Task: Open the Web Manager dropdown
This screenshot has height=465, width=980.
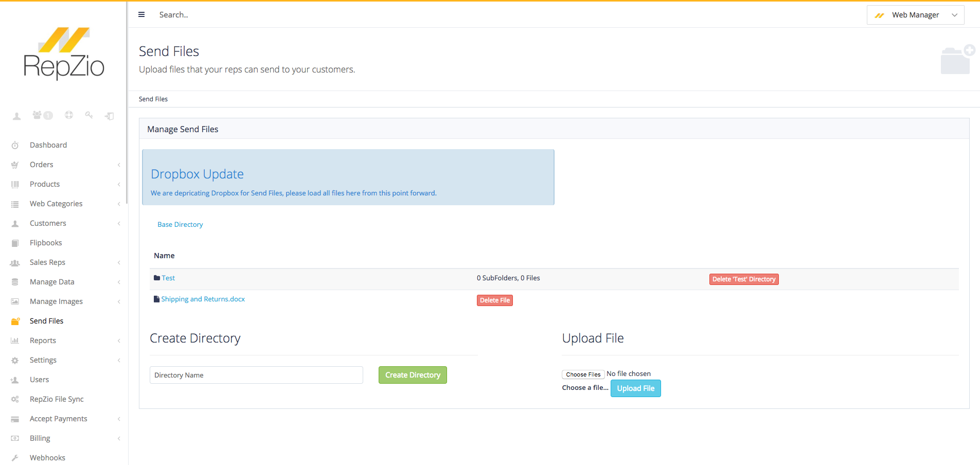Action: (x=915, y=15)
